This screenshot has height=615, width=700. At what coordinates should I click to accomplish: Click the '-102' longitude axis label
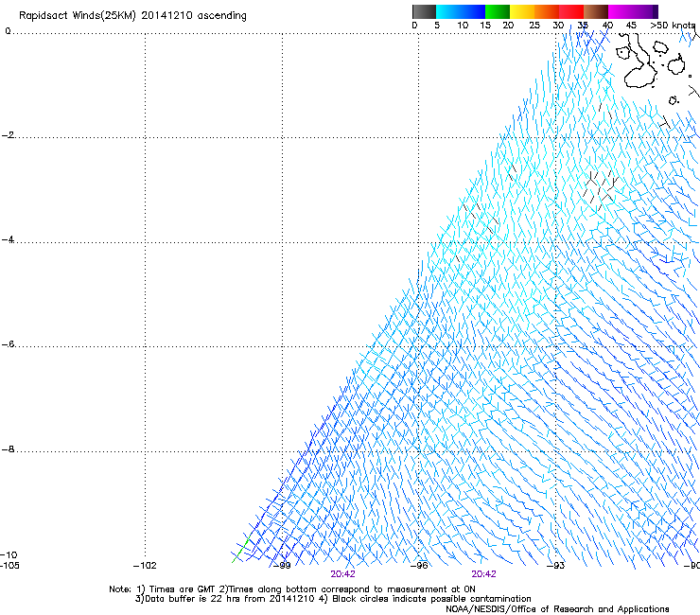pyautogui.click(x=145, y=566)
